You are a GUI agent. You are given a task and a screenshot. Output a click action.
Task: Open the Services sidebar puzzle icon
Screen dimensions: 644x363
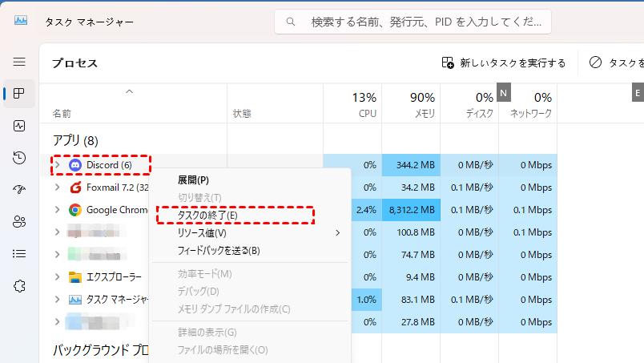coord(19,285)
